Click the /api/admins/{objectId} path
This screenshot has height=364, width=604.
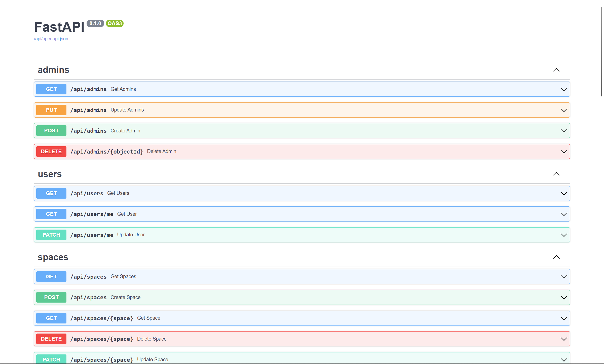(x=107, y=152)
